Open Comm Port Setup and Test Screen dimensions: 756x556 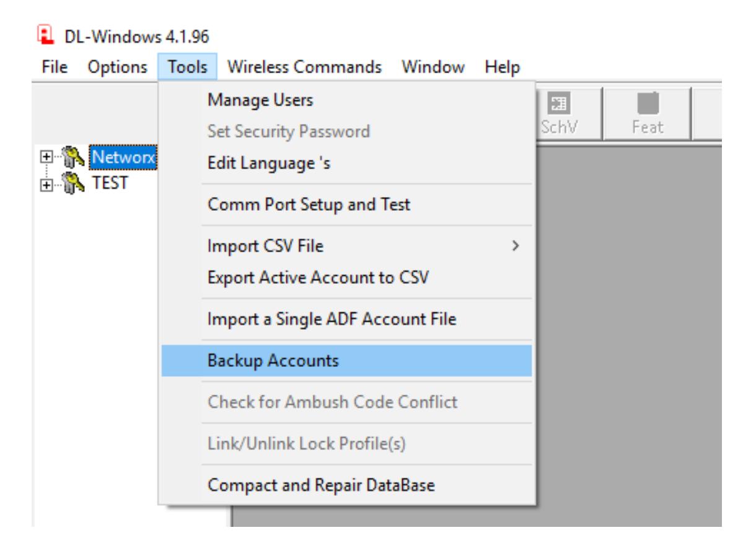(x=347, y=204)
